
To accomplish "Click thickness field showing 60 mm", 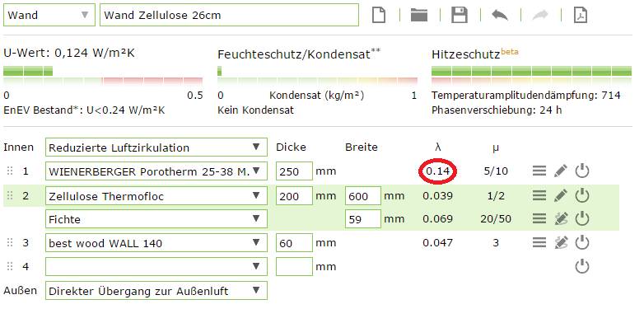I will 294,242.
